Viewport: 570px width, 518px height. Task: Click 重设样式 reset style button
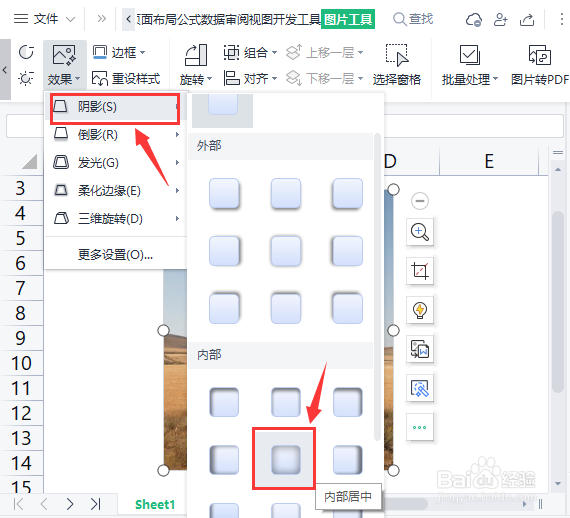pos(126,79)
